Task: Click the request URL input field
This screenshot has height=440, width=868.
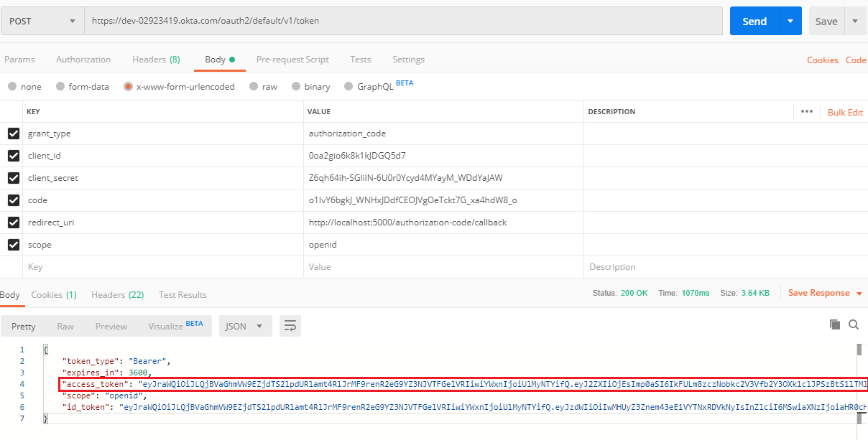Action: point(402,22)
